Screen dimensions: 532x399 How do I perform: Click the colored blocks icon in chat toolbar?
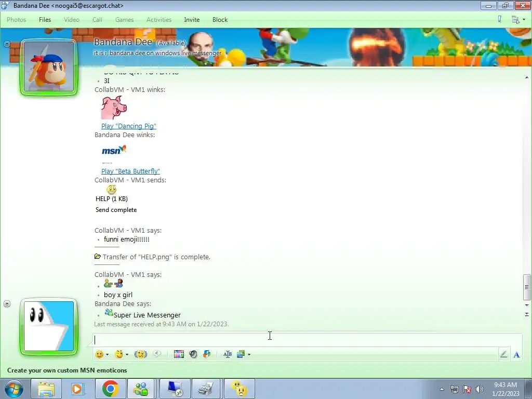point(207,354)
